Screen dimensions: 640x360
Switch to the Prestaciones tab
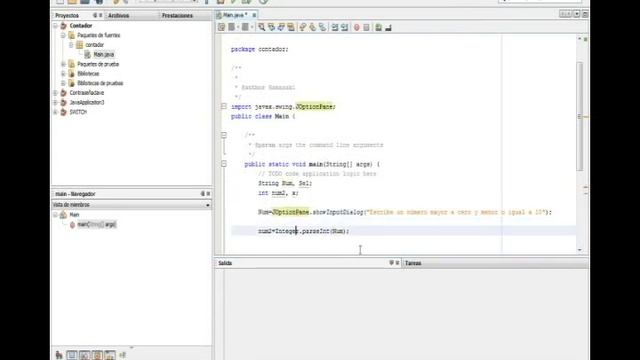point(177,16)
